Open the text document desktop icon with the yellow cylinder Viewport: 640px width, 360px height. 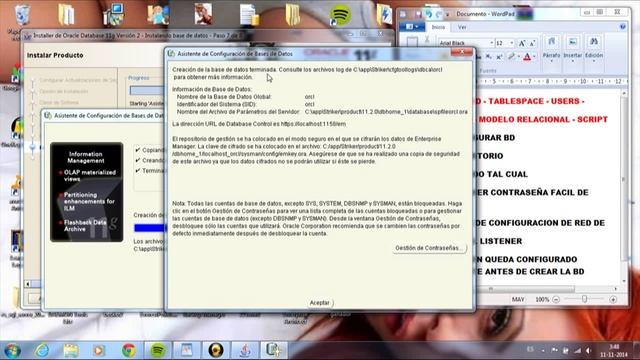pyautogui.click(x=249, y=15)
